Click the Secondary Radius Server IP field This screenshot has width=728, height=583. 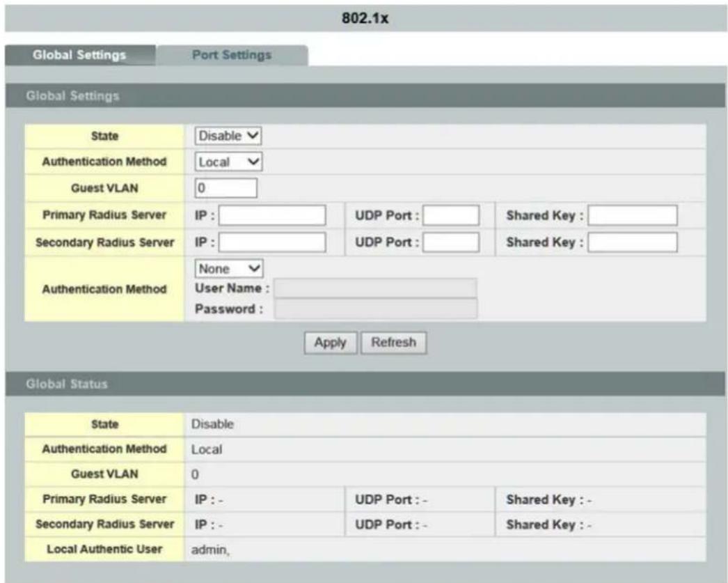(272, 242)
